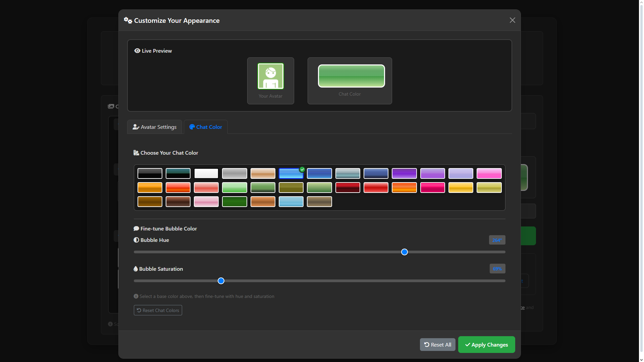Click the green chat color preview bubble
Viewport: 644px width, 362px height.
pos(351,76)
